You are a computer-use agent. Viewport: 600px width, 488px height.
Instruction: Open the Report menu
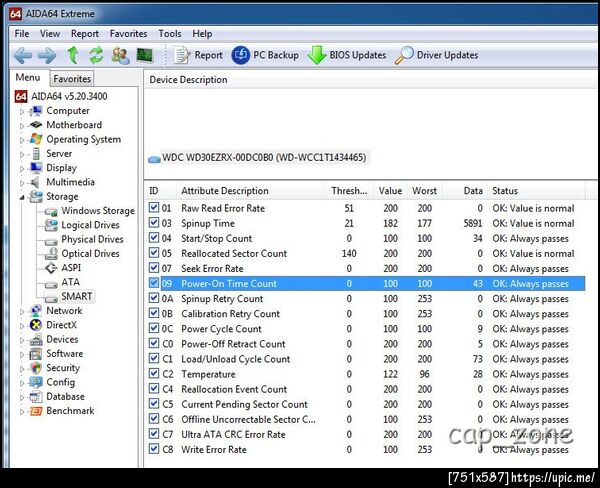click(x=85, y=34)
